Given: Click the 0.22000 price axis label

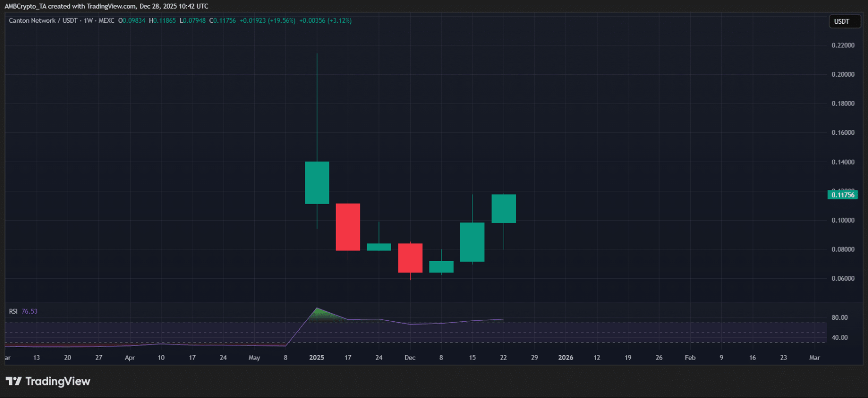Looking at the screenshot, I should pos(843,45).
